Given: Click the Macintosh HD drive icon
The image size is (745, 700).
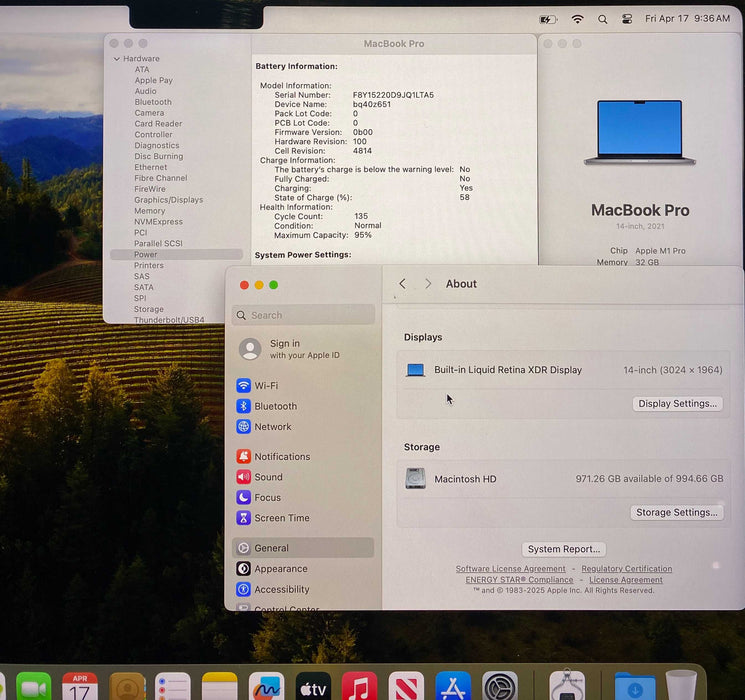Looking at the screenshot, I should (415, 479).
